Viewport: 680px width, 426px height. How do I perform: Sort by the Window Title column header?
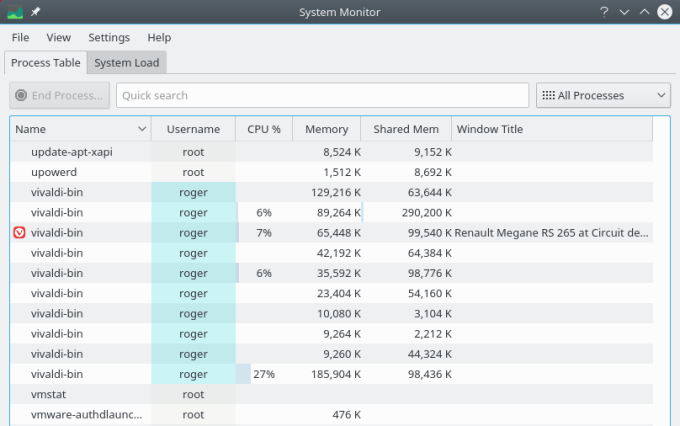pos(552,129)
